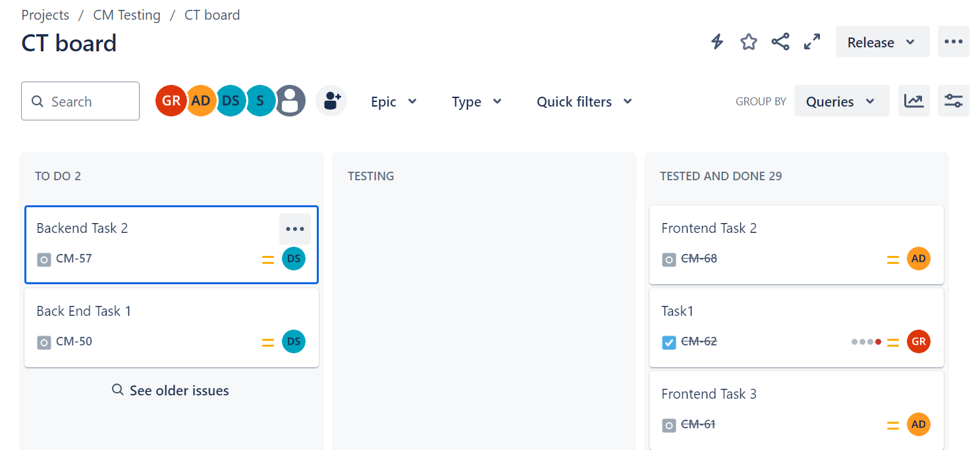Image resolution: width=980 pixels, height=450 pixels.
Task: Open the Group by Queries dropdown
Action: click(x=842, y=101)
